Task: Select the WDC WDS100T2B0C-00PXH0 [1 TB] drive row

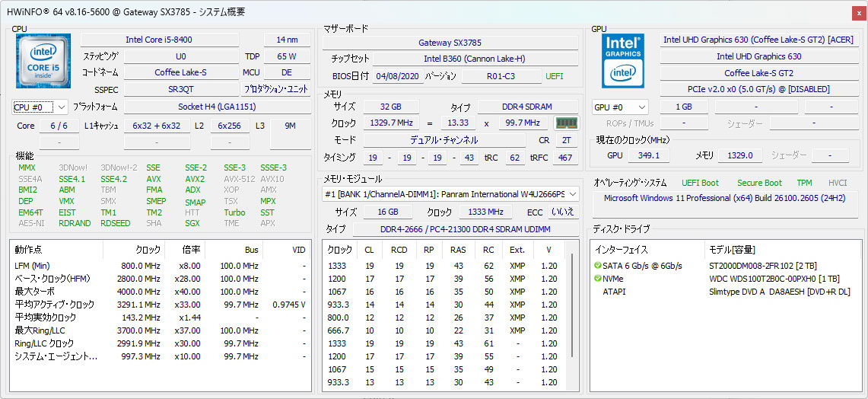Action: tap(725, 279)
